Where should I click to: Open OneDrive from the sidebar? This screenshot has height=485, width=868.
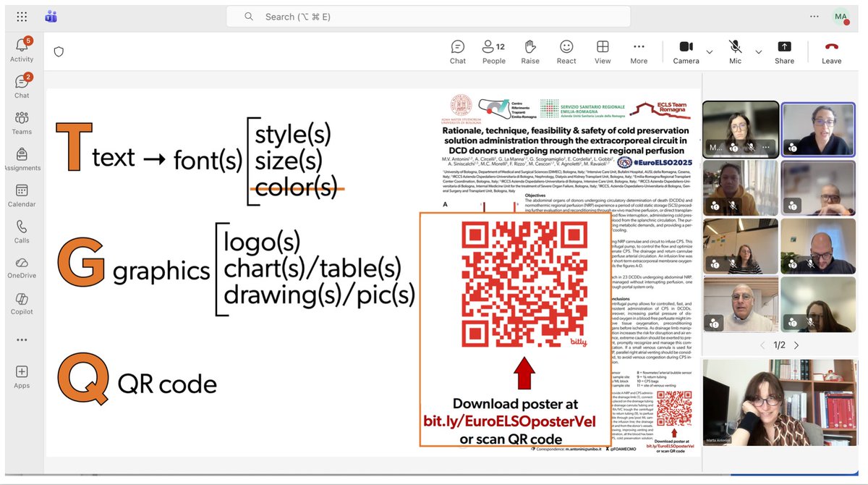[x=22, y=267]
